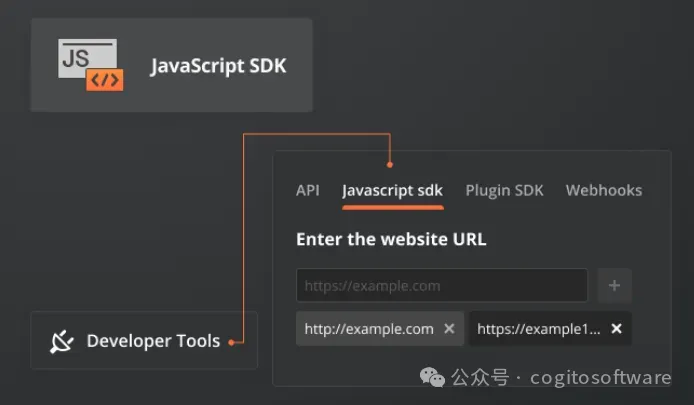
Task: Click the Developer Tools plug icon
Action: (62, 341)
